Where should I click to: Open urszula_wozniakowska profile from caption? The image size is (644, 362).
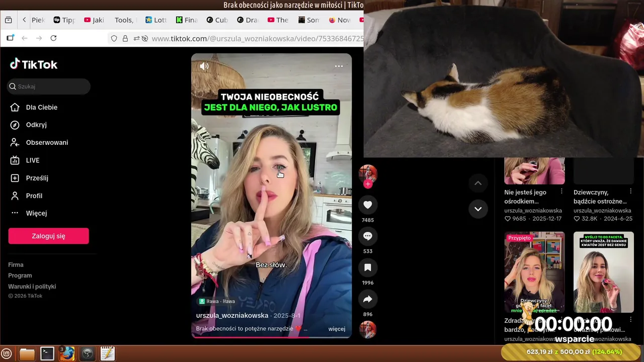[x=232, y=315]
